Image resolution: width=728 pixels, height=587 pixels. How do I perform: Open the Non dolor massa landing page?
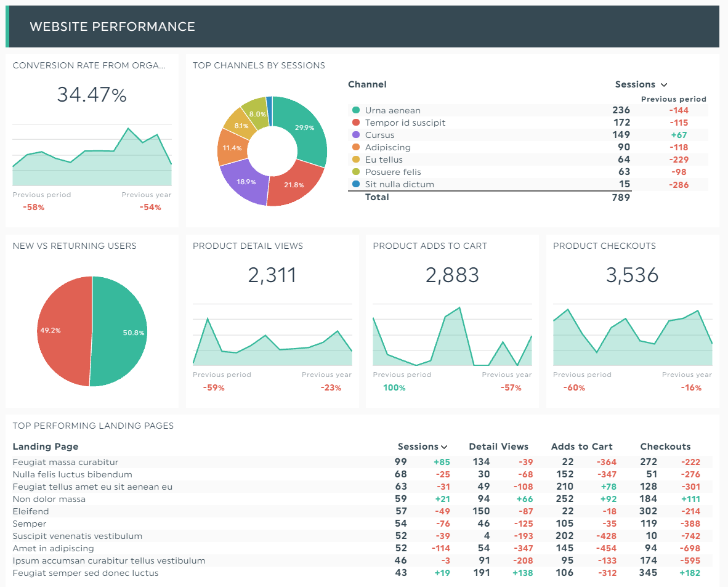pyautogui.click(x=49, y=499)
